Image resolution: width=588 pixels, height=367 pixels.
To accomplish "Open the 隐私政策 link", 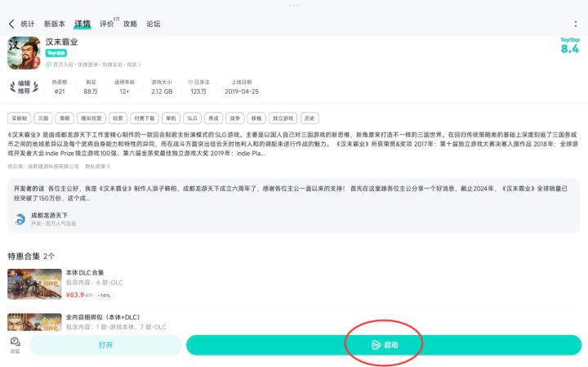I will [x=97, y=166].
